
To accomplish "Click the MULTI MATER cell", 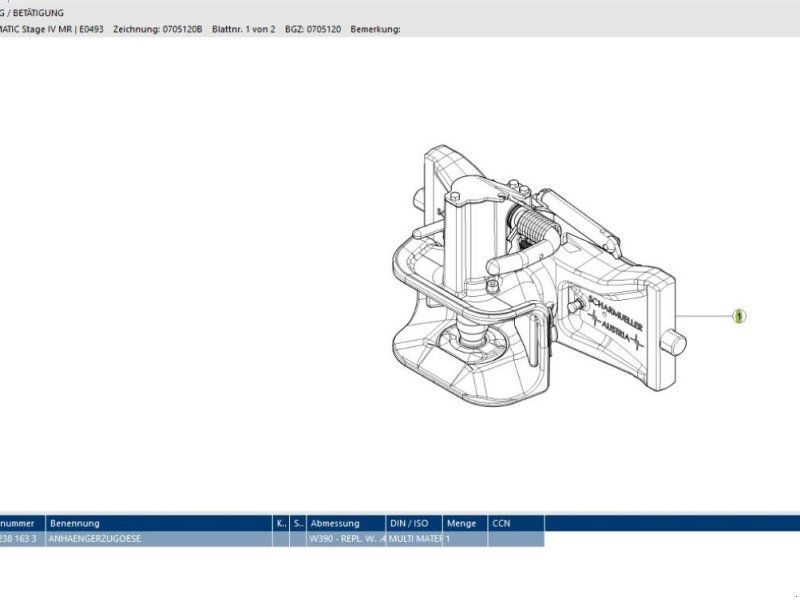I will (414, 539).
